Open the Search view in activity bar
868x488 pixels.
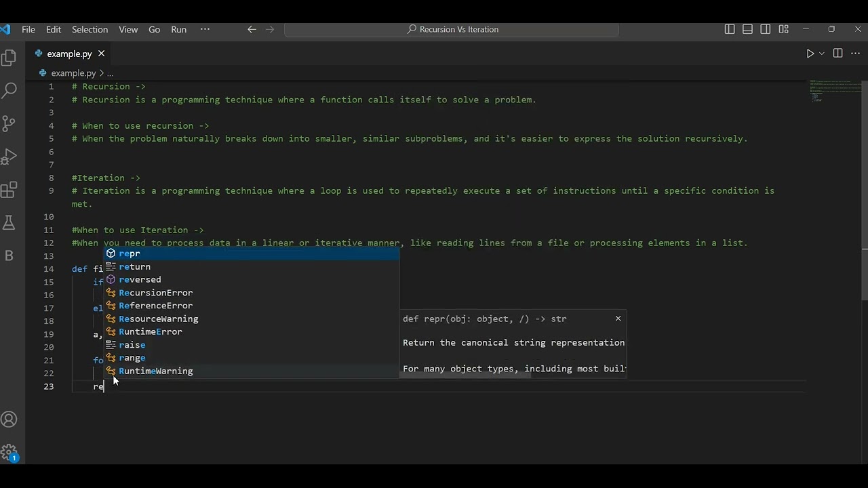click(9, 90)
